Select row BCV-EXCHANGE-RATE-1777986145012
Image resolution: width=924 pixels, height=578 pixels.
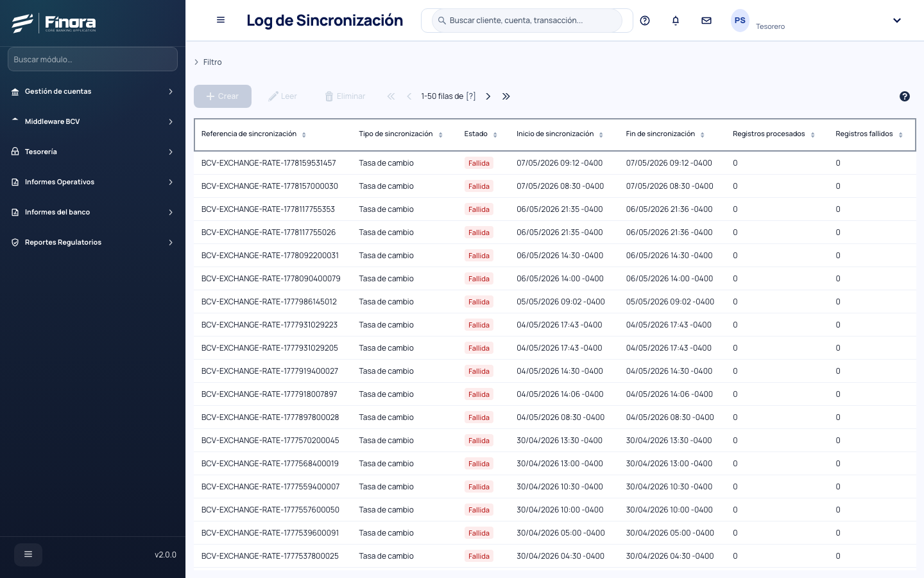coord(554,302)
